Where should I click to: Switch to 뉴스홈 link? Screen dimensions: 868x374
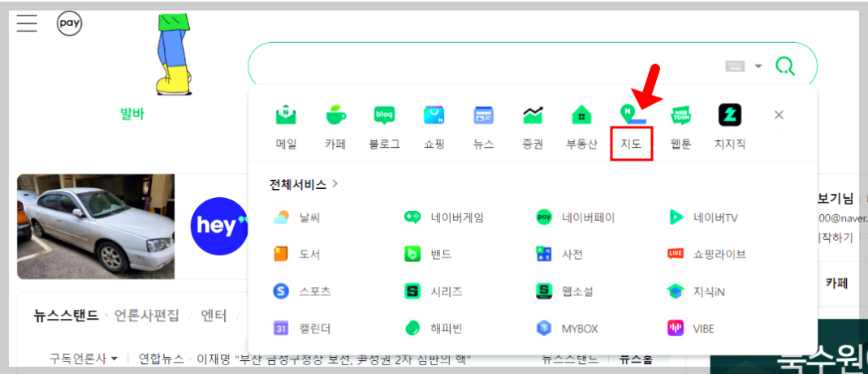pos(636,359)
